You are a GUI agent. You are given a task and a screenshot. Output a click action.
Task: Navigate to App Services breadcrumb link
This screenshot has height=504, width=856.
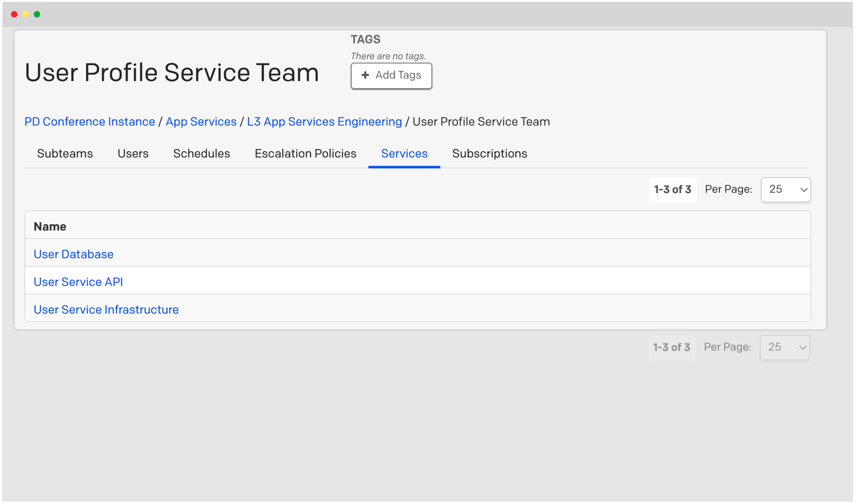pos(201,121)
